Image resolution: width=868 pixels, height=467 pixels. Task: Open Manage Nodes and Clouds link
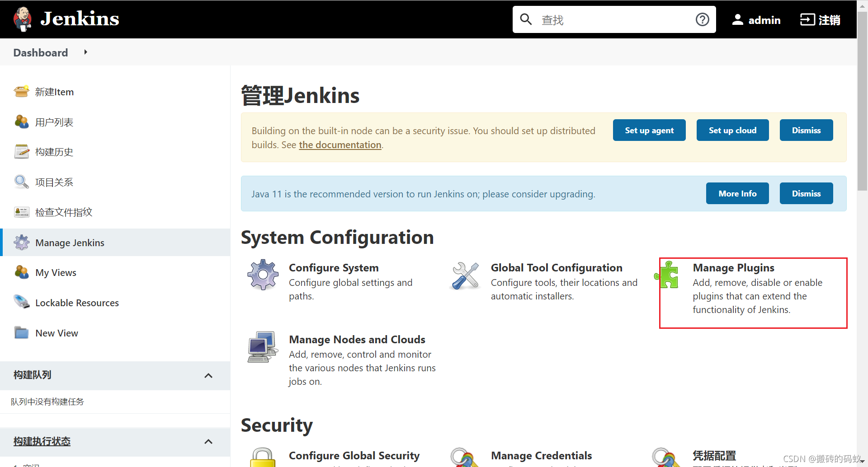coord(357,339)
